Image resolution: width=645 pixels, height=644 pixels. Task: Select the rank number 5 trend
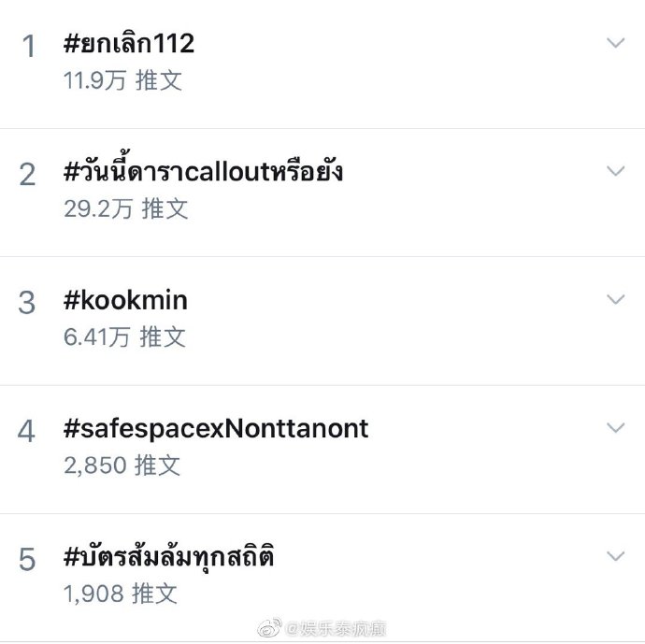pyautogui.click(x=27, y=560)
